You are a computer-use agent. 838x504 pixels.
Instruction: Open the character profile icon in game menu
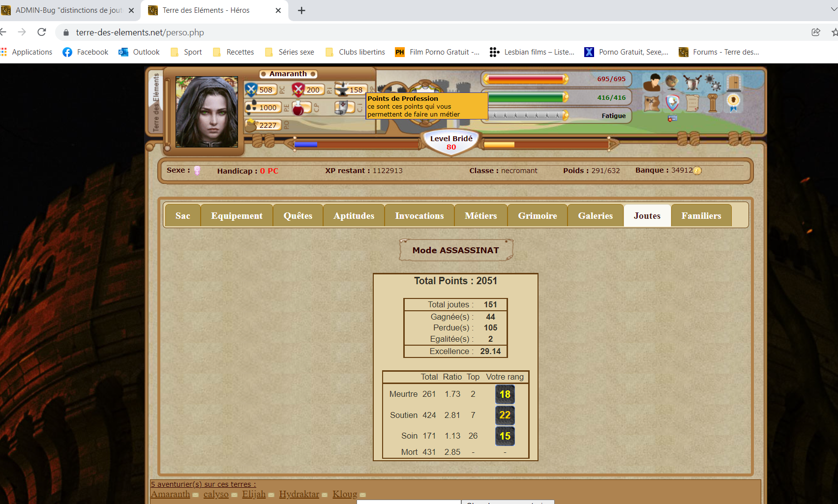pyautogui.click(x=653, y=82)
